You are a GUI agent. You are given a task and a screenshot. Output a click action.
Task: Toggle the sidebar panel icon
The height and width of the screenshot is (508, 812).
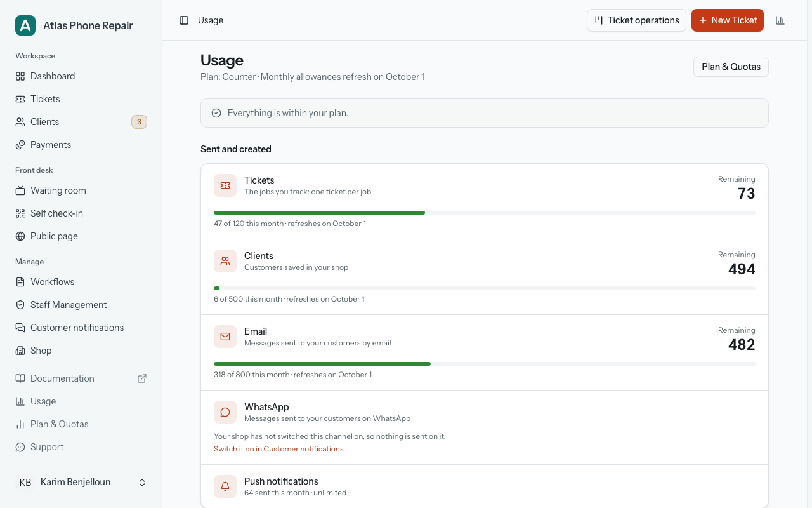(184, 20)
